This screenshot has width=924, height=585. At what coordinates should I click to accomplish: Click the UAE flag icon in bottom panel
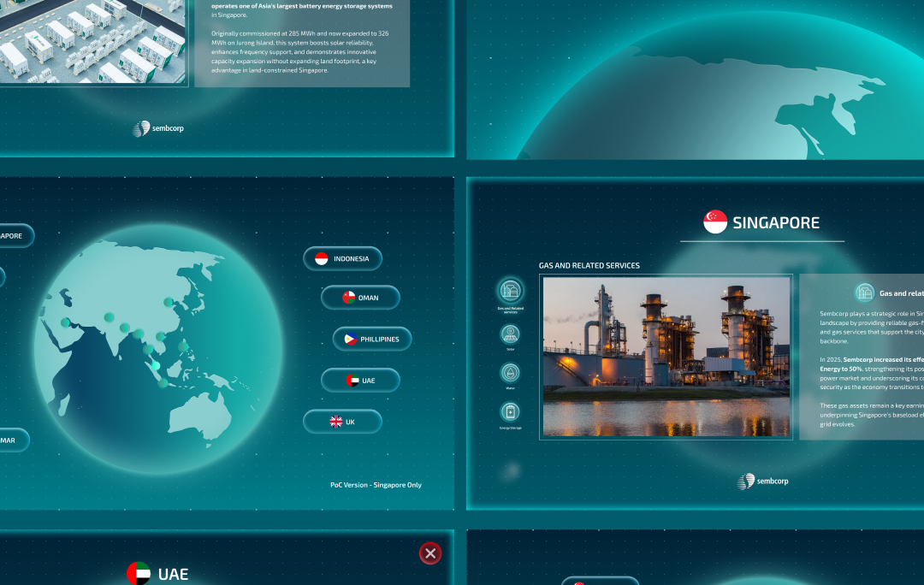[x=139, y=573]
